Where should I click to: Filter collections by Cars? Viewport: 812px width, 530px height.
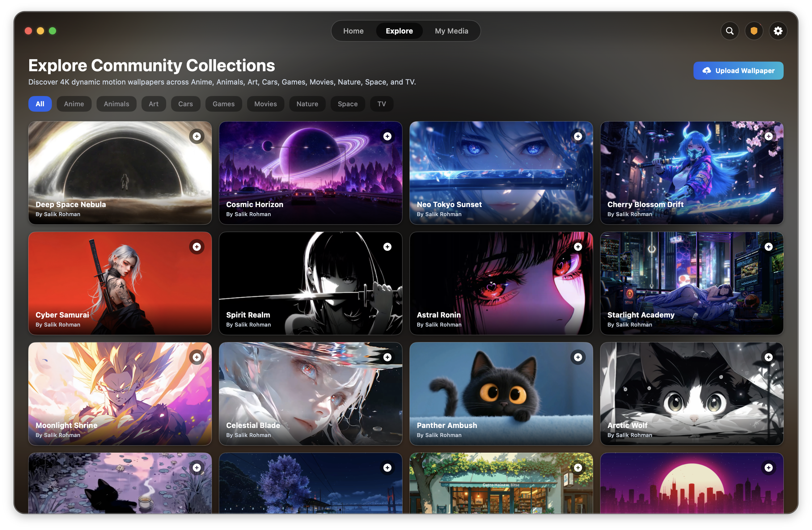point(185,104)
